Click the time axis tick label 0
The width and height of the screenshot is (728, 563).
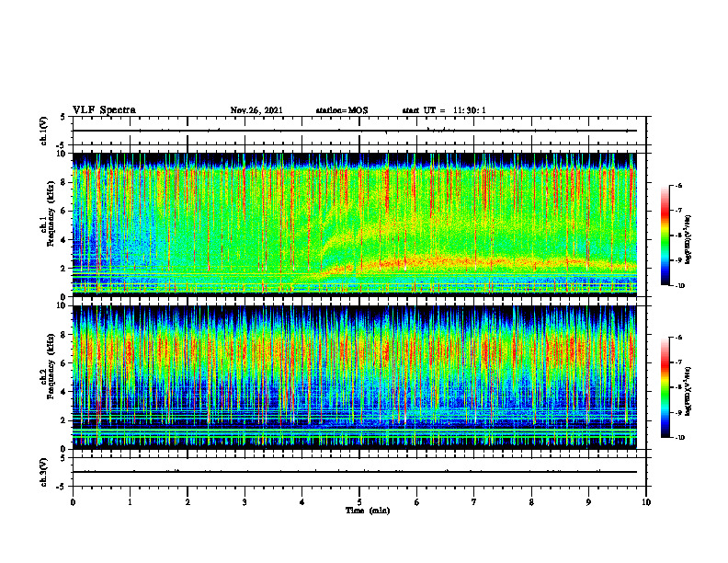pyautogui.click(x=73, y=501)
